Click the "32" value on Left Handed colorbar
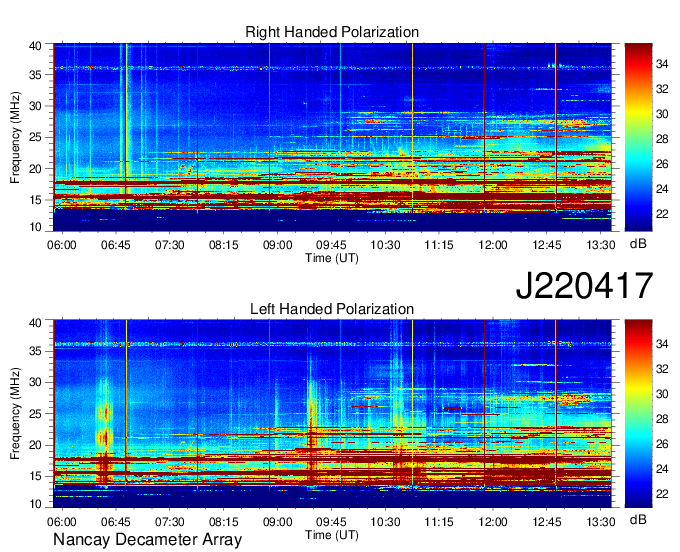 662,369
